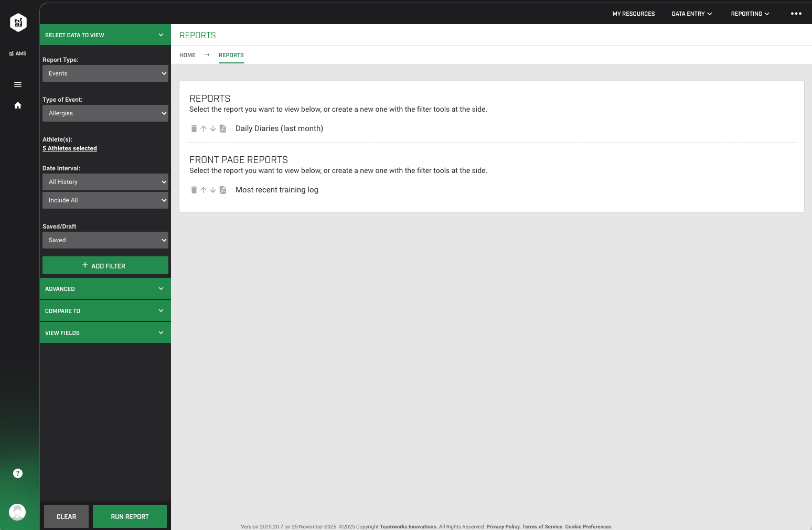Move Daily Diaries report down

[213, 128]
